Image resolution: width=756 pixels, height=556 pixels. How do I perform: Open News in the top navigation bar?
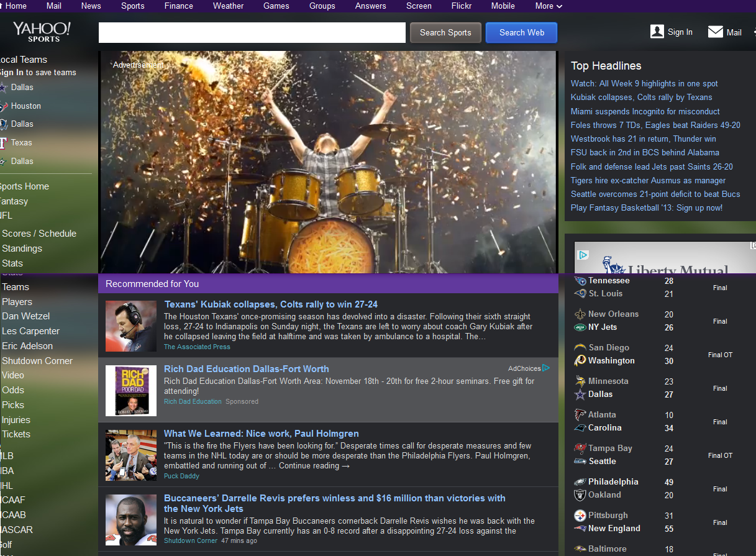click(91, 6)
